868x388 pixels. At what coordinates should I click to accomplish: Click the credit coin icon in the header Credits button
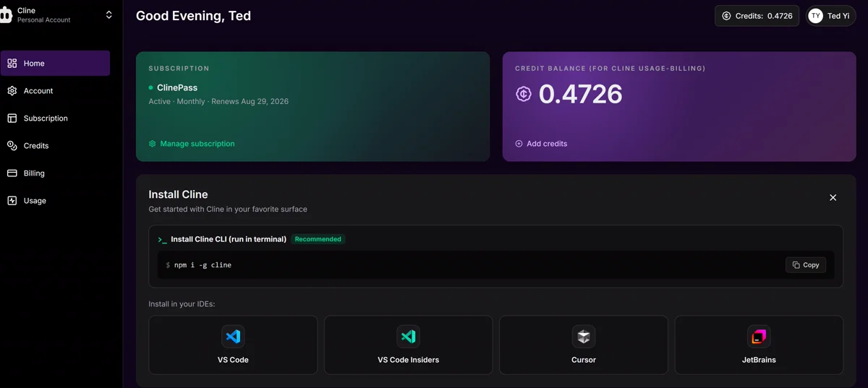click(x=726, y=16)
